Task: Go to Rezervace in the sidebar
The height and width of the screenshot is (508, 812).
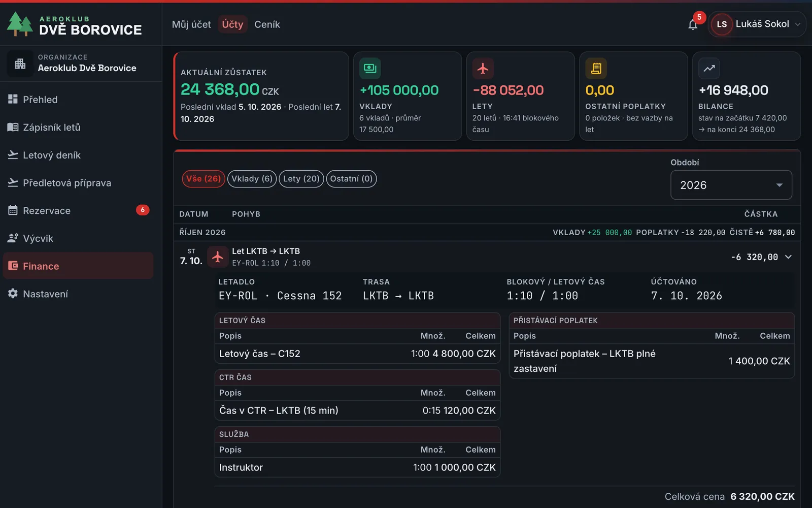Action: (78, 210)
